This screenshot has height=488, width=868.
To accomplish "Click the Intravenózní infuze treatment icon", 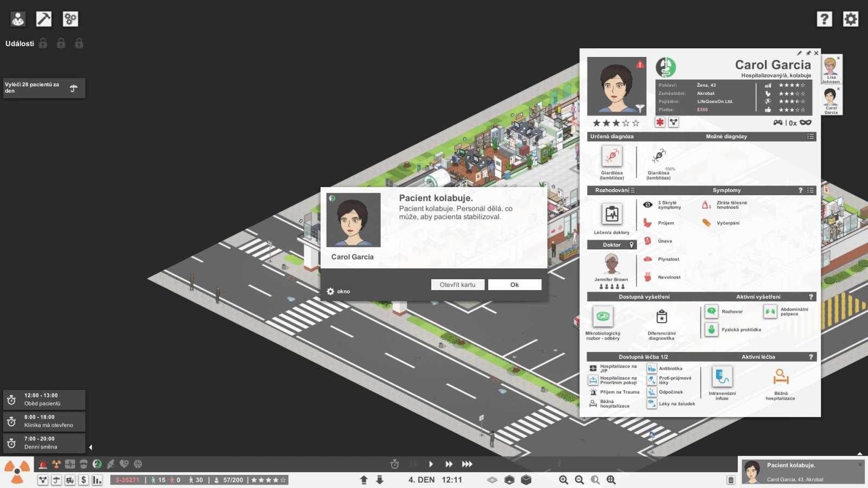I will [x=722, y=377].
